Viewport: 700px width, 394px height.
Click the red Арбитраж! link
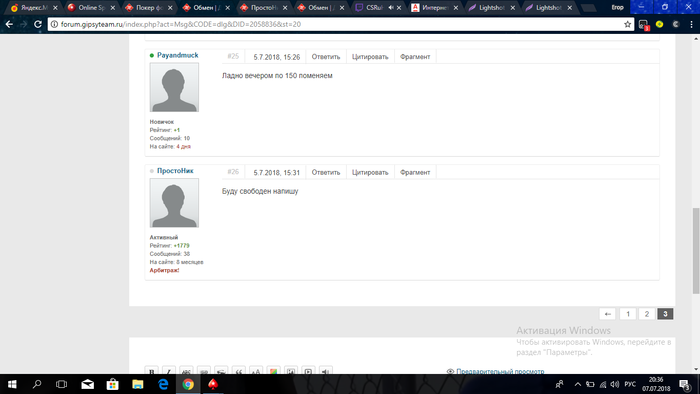tap(164, 270)
